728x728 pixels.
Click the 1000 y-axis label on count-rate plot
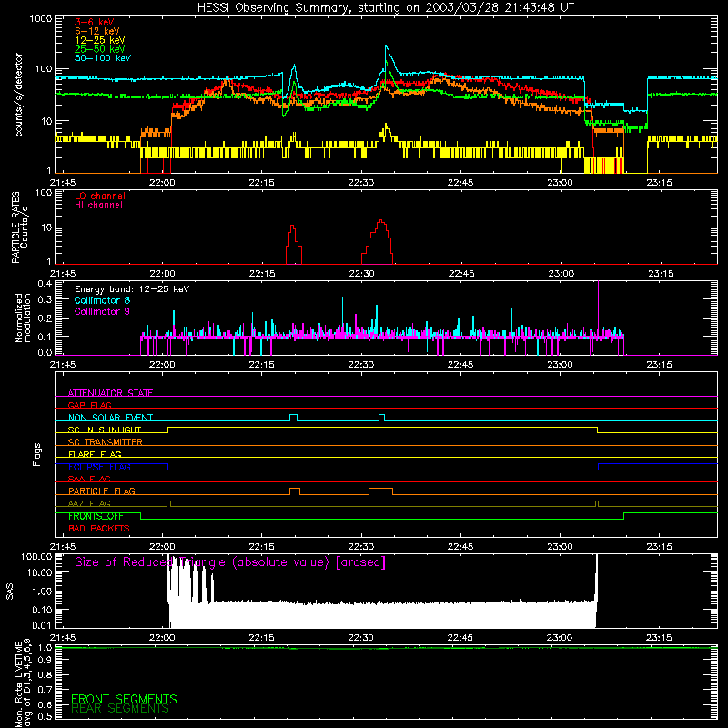pos(40,19)
